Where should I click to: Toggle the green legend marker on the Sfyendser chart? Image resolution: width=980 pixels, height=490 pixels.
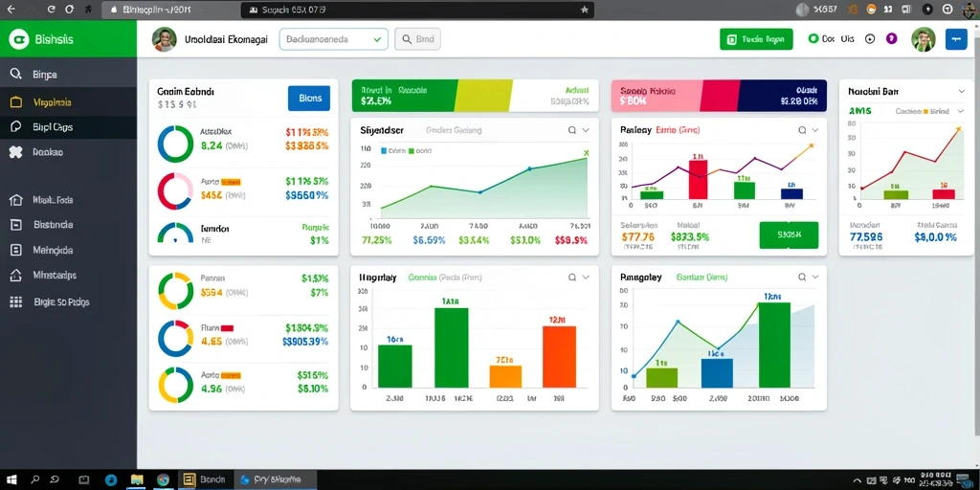tap(411, 150)
